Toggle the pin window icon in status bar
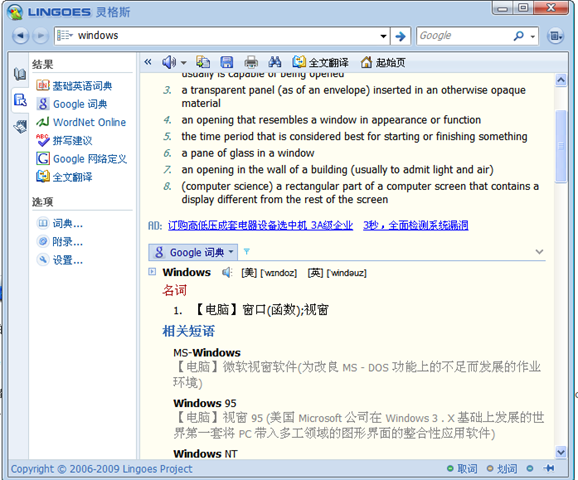Screen dimensions: 578x480 pos(549,468)
